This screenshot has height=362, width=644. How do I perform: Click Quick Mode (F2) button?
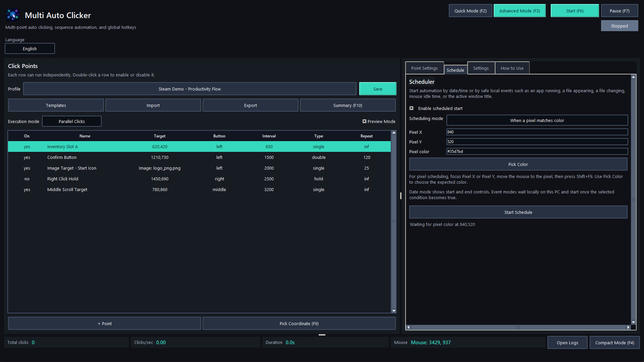[470, 11]
